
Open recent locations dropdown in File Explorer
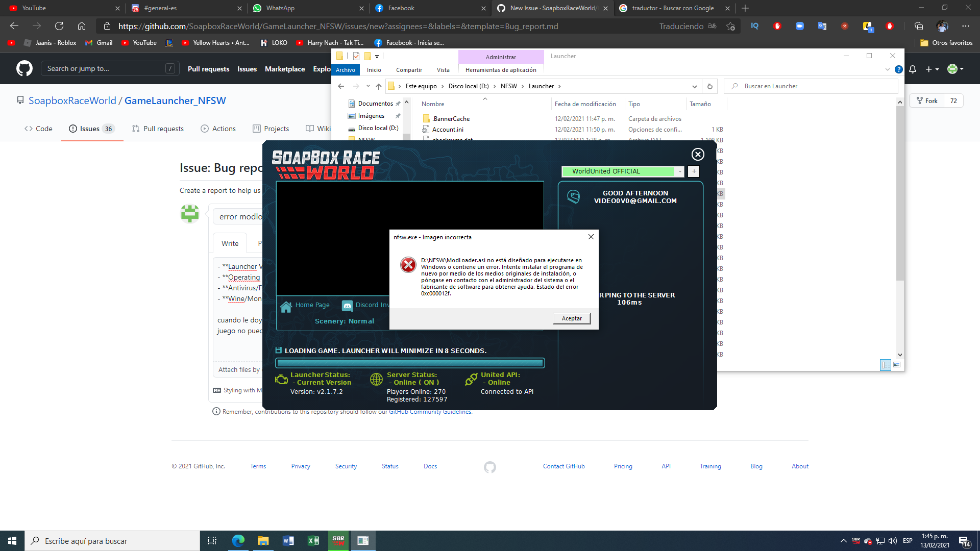coord(368,86)
